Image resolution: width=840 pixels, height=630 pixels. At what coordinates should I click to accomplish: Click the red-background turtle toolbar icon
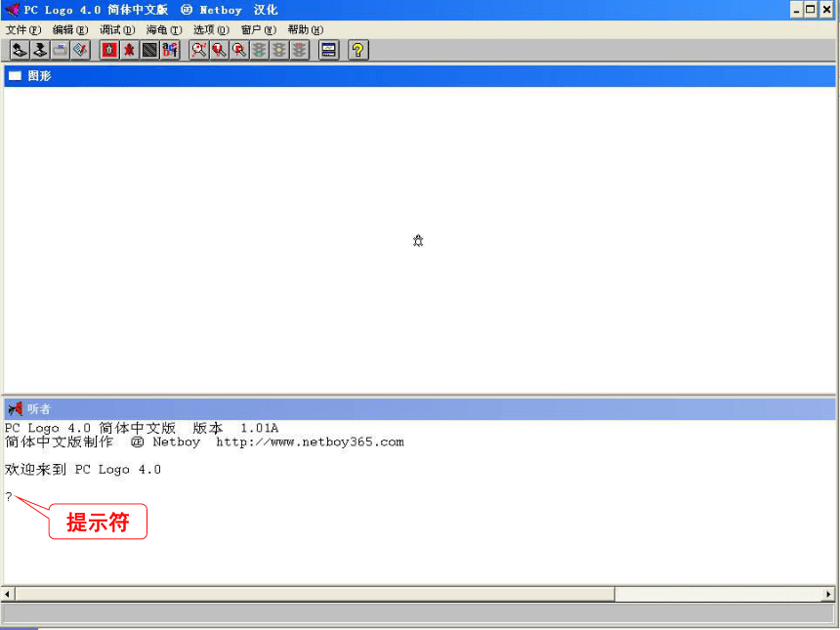point(109,51)
